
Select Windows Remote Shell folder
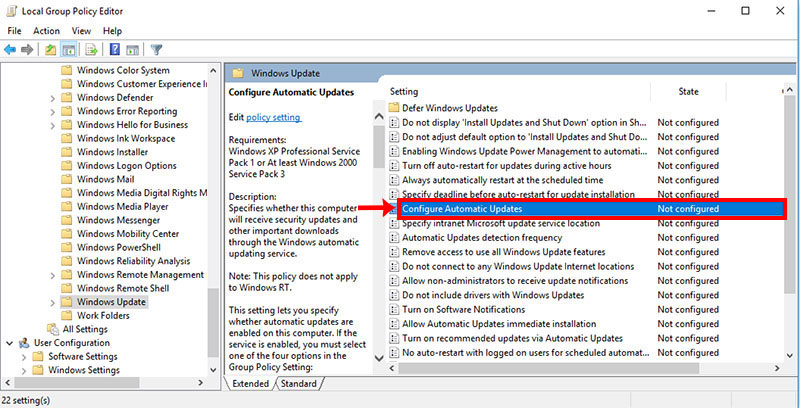point(123,288)
